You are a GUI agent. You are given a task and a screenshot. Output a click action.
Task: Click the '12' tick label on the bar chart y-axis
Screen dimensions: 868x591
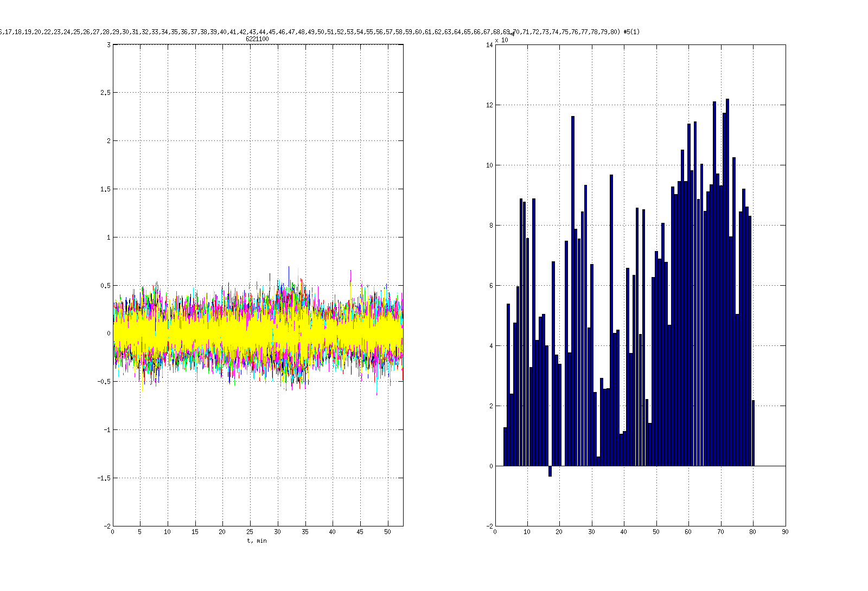tap(490, 105)
